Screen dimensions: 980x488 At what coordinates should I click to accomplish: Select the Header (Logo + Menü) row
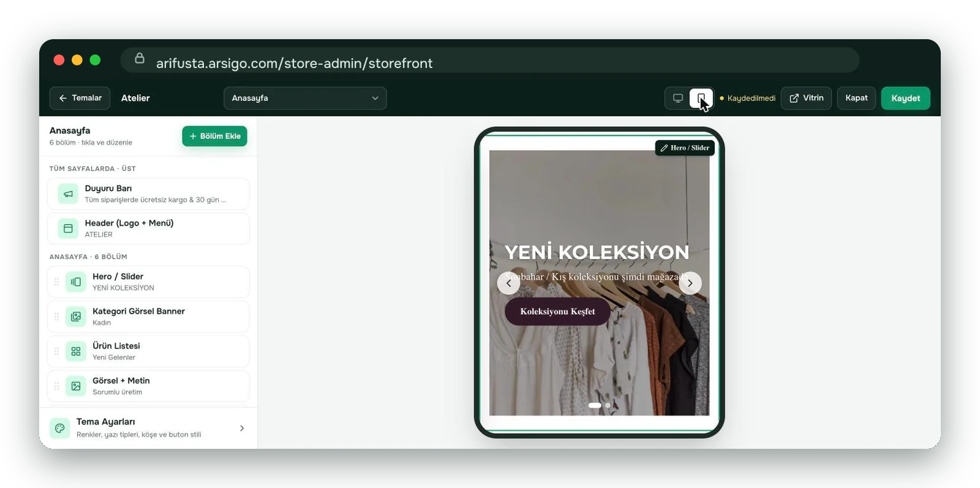(x=148, y=228)
